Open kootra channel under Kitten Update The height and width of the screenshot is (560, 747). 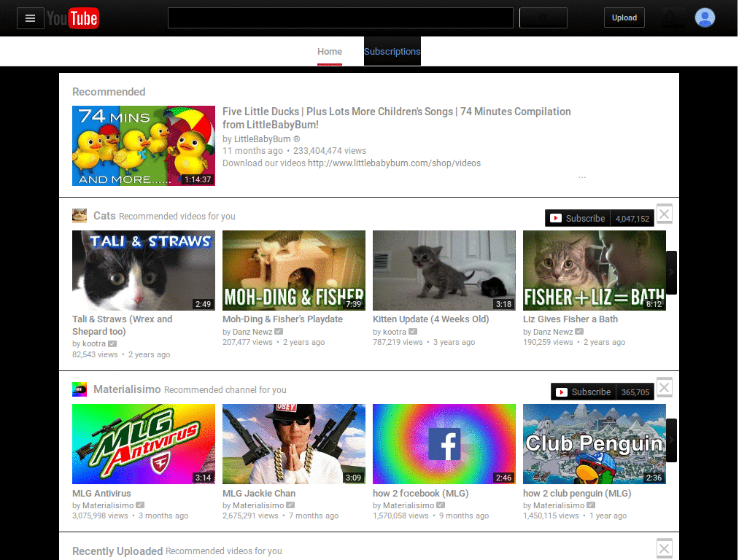click(x=395, y=332)
